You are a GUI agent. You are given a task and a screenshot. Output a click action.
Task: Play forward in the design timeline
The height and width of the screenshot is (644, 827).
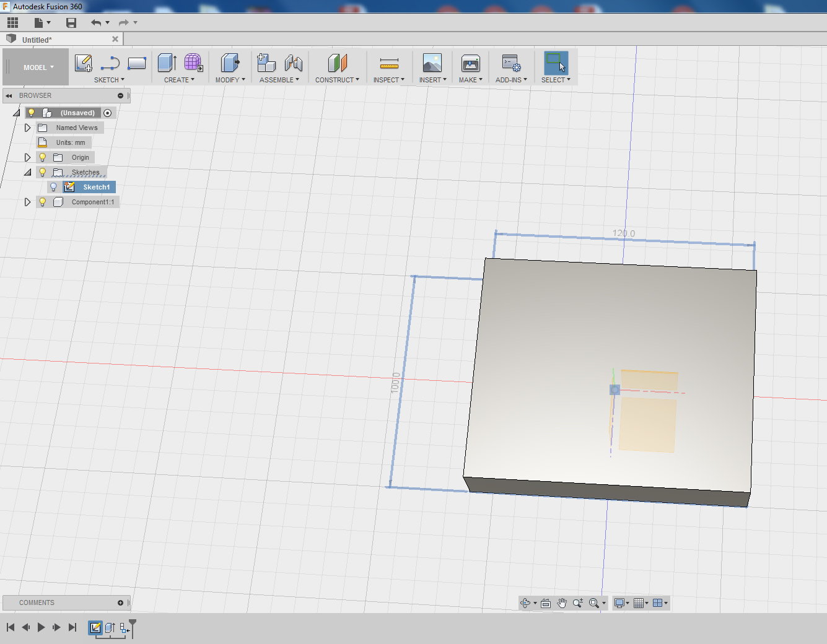[x=41, y=627]
